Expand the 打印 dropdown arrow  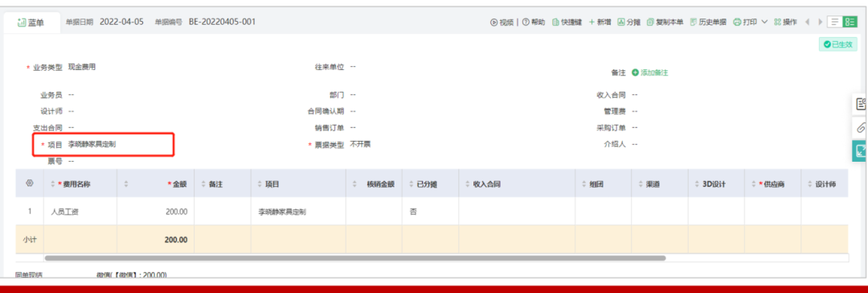tap(764, 23)
